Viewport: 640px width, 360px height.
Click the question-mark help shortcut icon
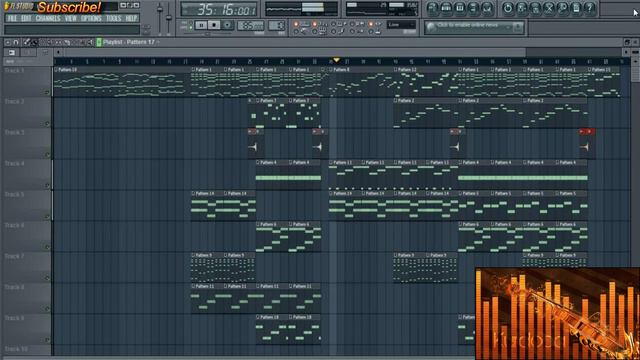[590, 8]
